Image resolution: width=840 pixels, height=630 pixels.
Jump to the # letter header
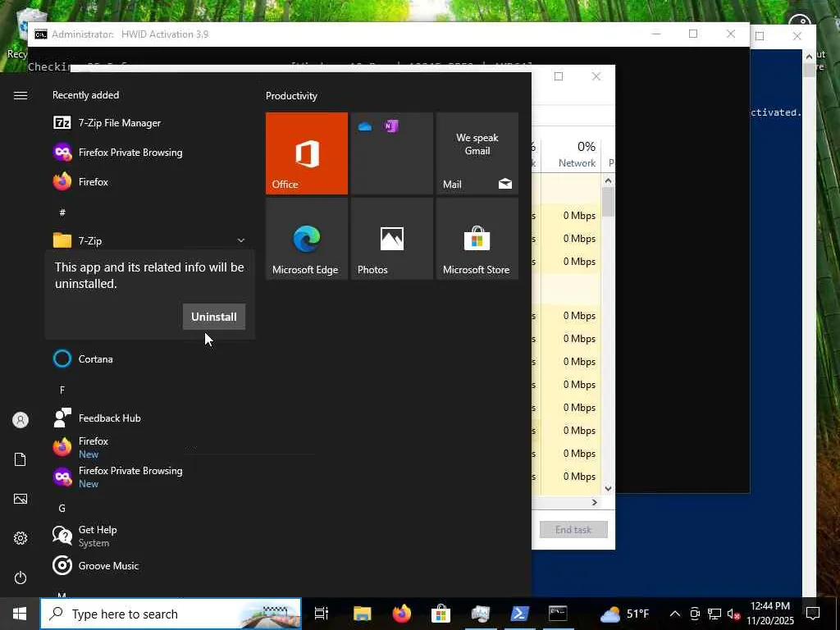(x=62, y=212)
